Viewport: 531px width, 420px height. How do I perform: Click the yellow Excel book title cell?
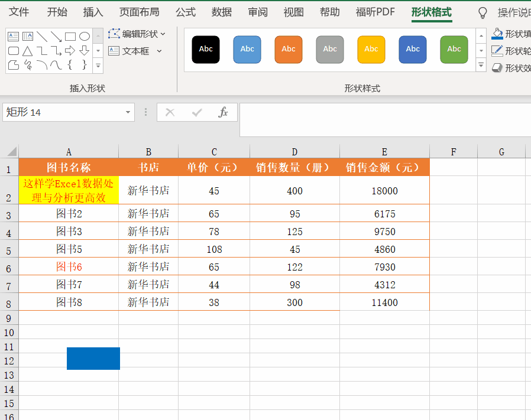[69, 190]
